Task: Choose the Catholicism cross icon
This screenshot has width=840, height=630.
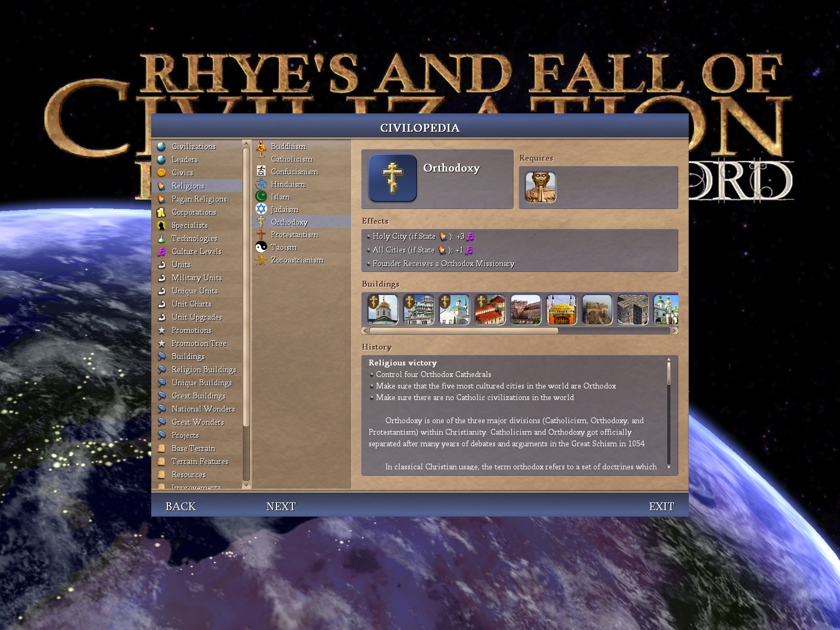Action: point(261,159)
